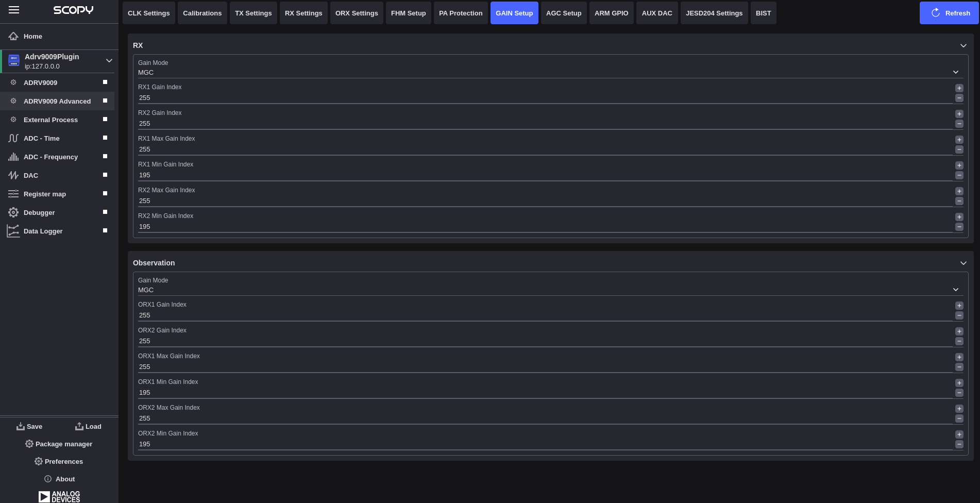The image size is (980, 503).
Task: Switch to the Calibrations tab
Action: click(202, 13)
